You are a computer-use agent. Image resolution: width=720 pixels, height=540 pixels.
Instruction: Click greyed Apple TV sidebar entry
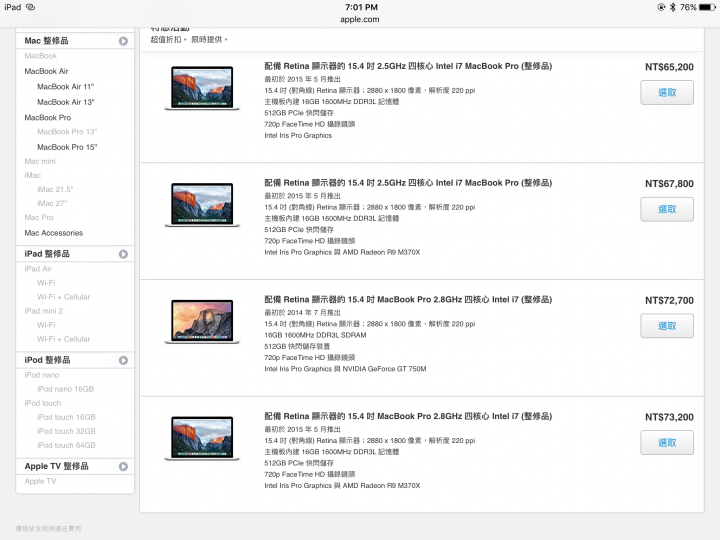coord(40,481)
